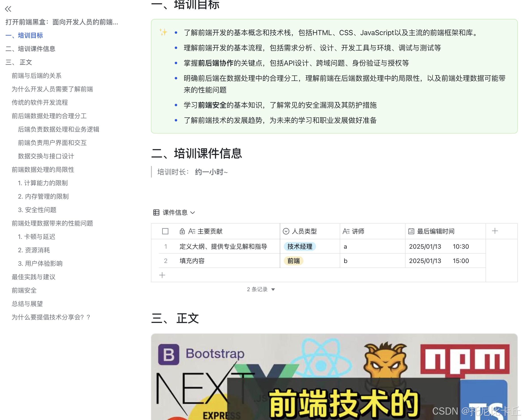Image resolution: width=522 pixels, height=420 pixels.
Task: Go to 数据交换与接口设计 section
Action: 46,156
